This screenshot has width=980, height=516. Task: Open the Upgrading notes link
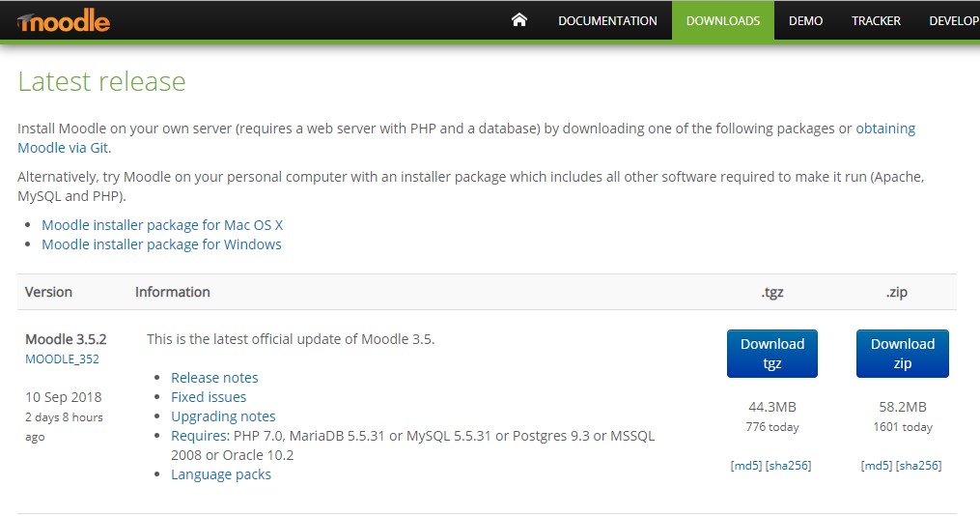pyautogui.click(x=223, y=416)
